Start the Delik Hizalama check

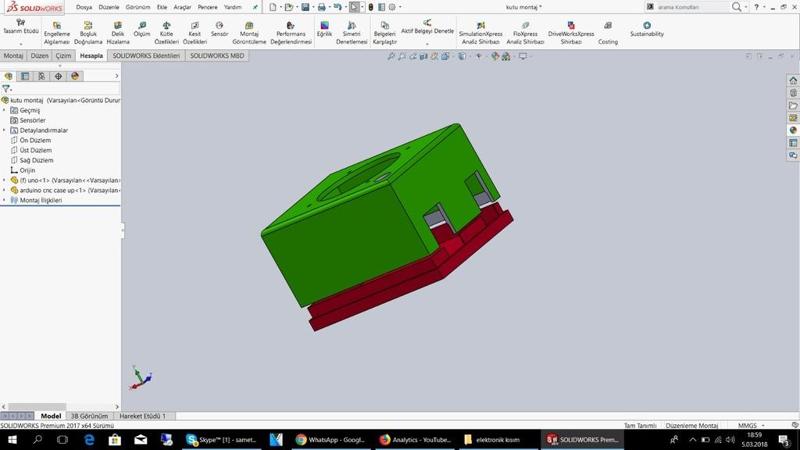point(118,33)
